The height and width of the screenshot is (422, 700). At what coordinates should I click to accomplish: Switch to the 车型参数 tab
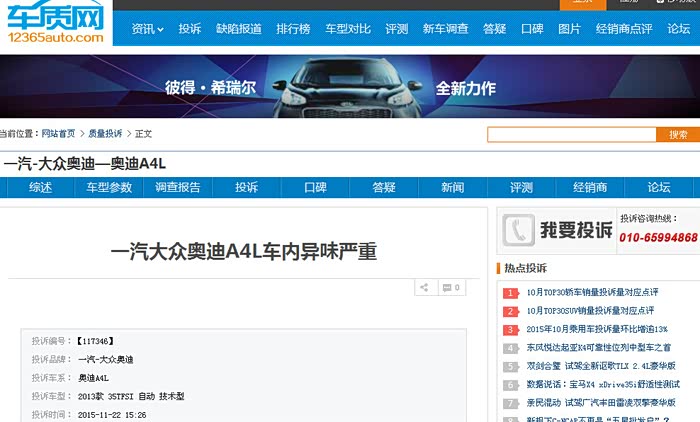[x=109, y=187]
